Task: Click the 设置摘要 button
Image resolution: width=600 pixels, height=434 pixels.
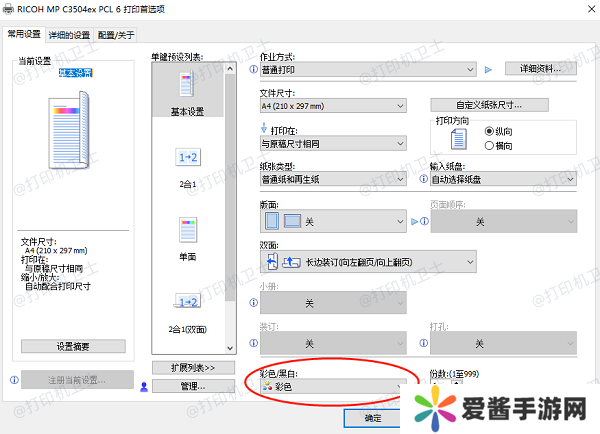Action: pyautogui.click(x=73, y=346)
